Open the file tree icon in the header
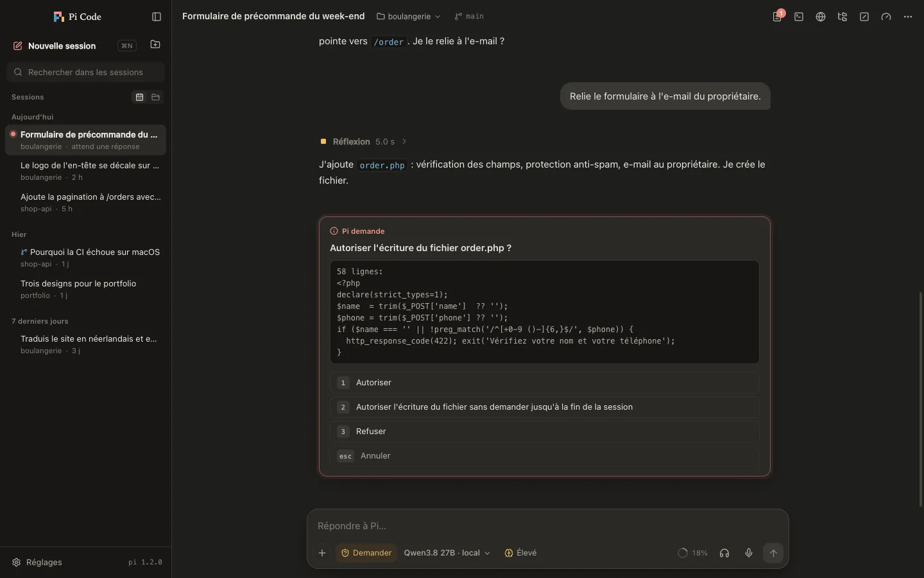Screen dimensions: 924x578 (843, 17)
